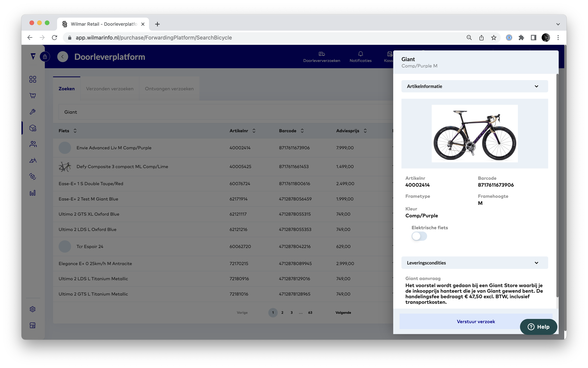588x368 pixels.
Task: Click the back arrow next to Doorleverplatform
Action: (x=62, y=57)
